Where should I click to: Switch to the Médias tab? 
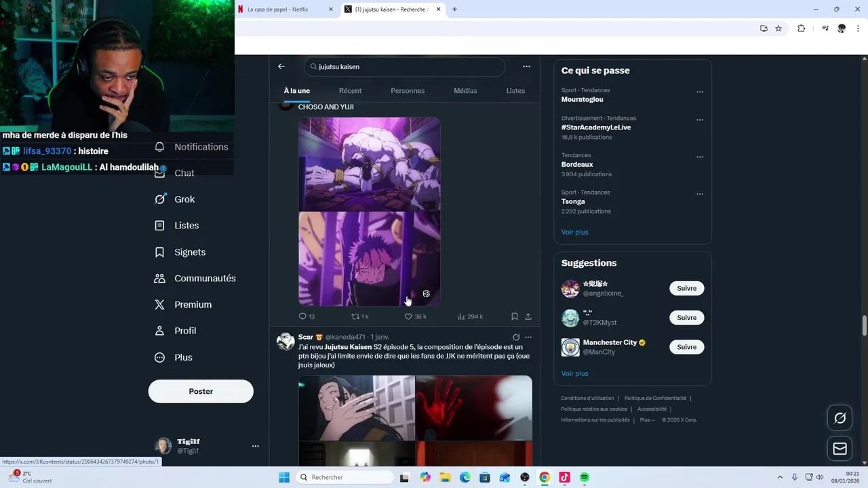[x=465, y=91]
